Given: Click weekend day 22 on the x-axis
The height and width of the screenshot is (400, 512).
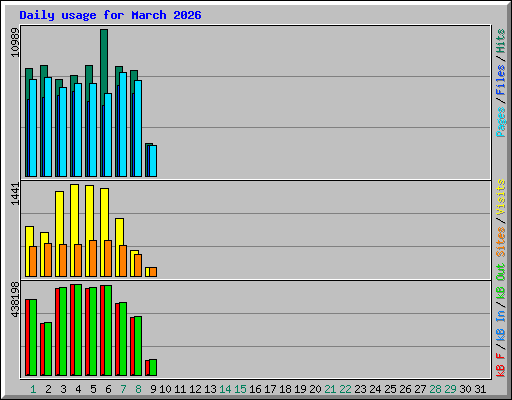Looking at the screenshot, I should [x=345, y=389].
